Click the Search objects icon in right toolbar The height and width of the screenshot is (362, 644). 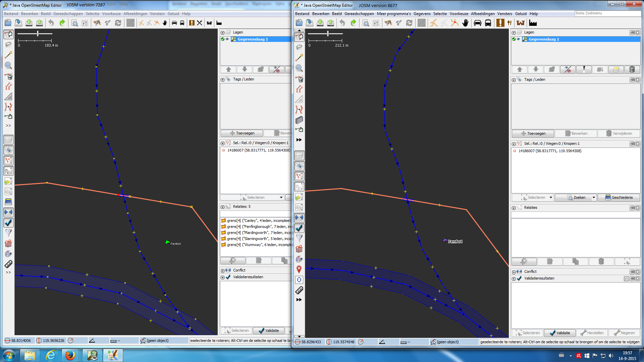366,23
